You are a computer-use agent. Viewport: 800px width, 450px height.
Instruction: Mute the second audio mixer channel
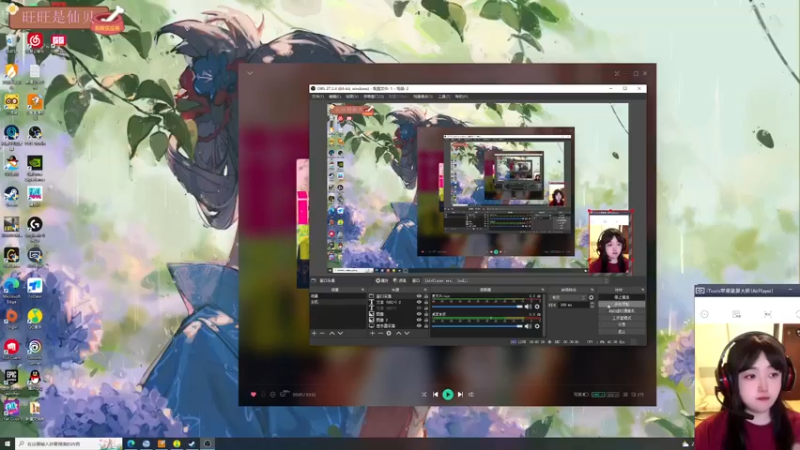tap(528, 327)
